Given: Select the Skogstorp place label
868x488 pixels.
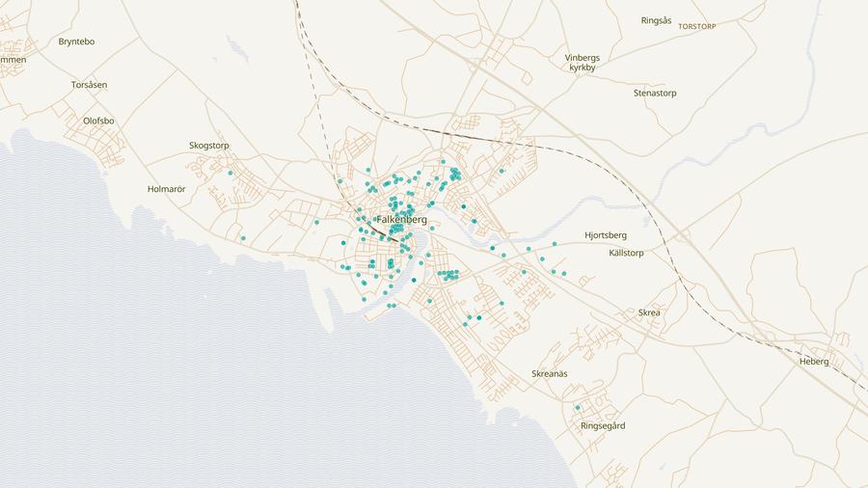Looking at the screenshot, I should point(209,146).
